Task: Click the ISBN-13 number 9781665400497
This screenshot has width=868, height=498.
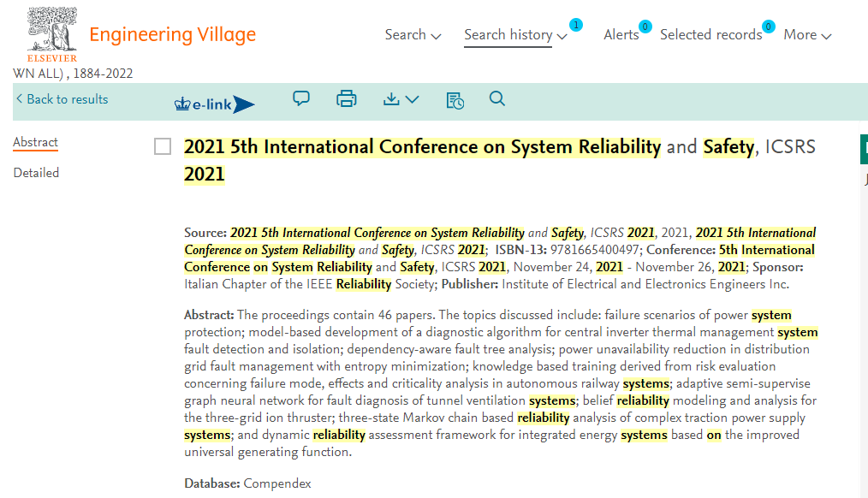Action: pos(595,250)
